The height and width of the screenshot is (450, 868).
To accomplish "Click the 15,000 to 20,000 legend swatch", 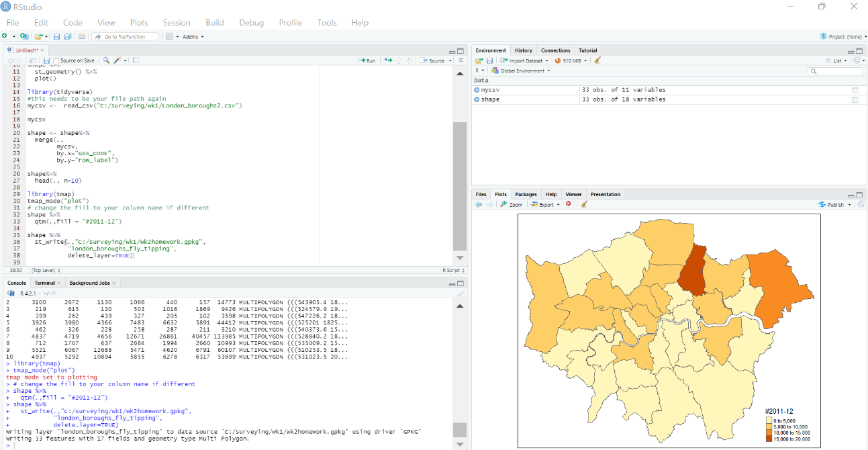I will coord(770,439).
